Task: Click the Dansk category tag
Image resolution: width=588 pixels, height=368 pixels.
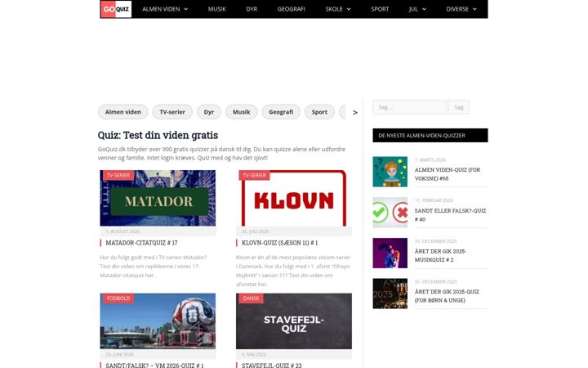Action: coord(251,298)
